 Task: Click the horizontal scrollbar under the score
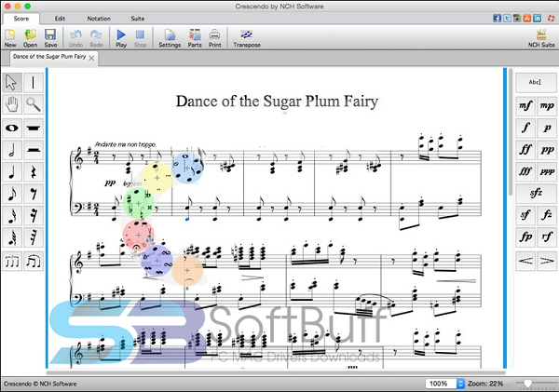276,373
